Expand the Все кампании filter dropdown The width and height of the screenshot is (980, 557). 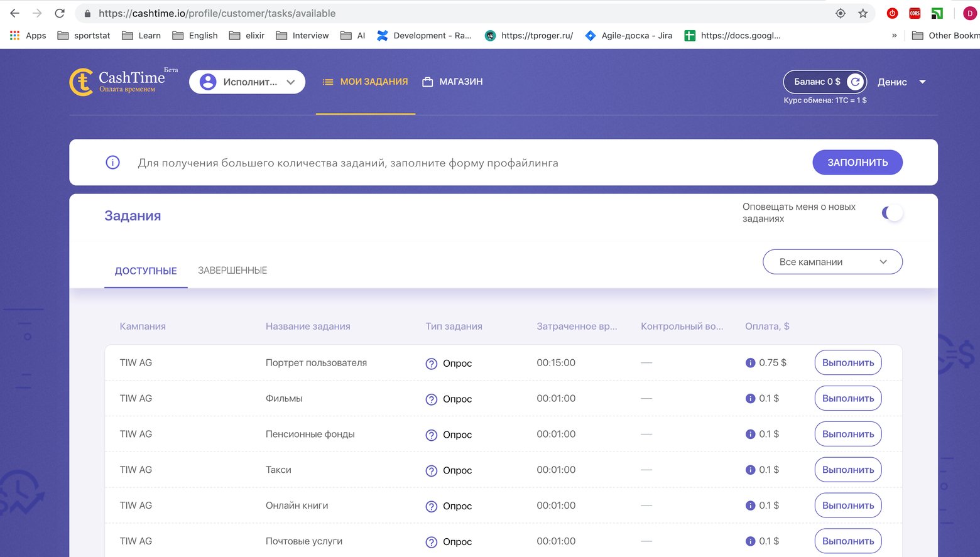coord(832,262)
